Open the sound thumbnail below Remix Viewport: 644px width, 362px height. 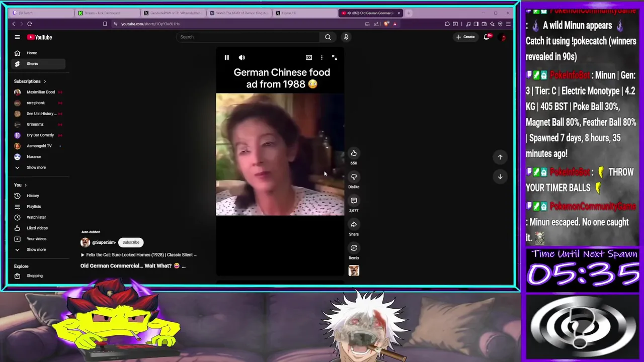(354, 270)
